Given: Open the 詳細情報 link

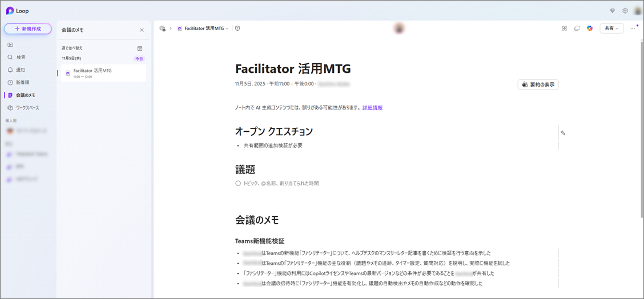Looking at the screenshot, I should tap(372, 108).
